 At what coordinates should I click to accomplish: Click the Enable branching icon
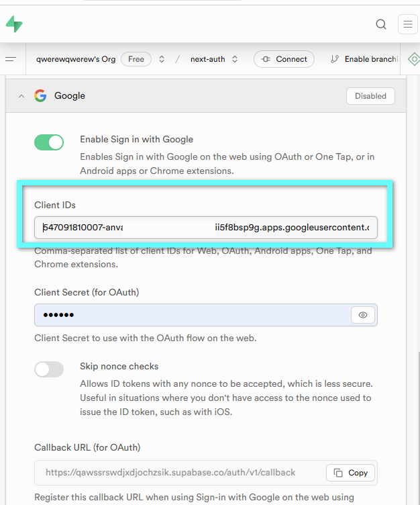(335, 59)
